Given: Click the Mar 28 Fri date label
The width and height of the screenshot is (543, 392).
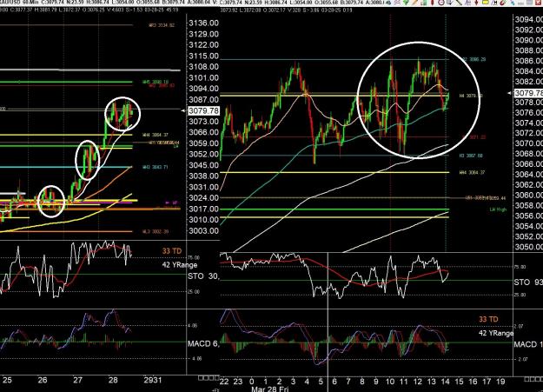Looking at the screenshot, I should (270, 389).
